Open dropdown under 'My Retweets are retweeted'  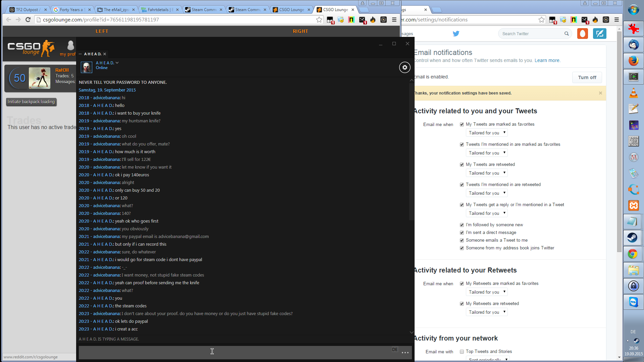(x=487, y=312)
